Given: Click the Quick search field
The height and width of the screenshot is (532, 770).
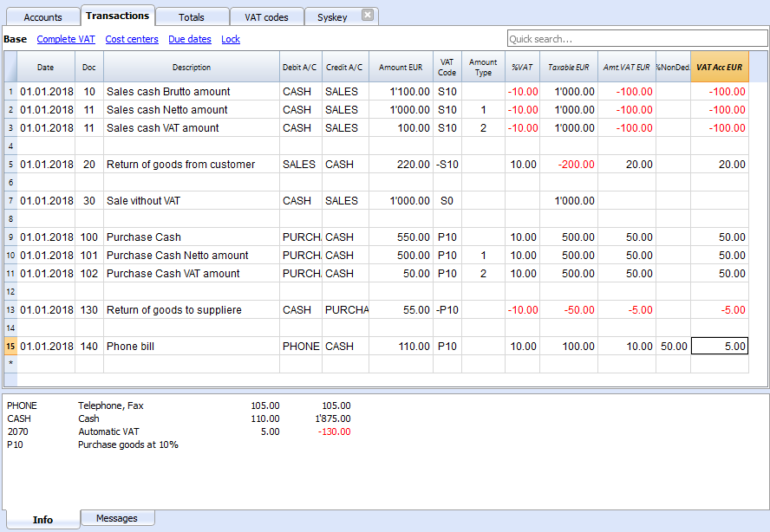Looking at the screenshot, I should (x=637, y=39).
